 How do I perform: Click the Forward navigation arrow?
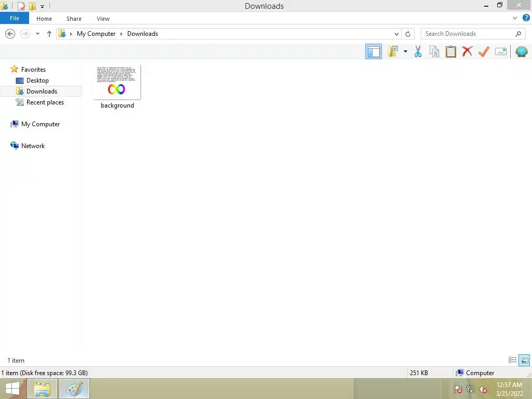(x=25, y=34)
